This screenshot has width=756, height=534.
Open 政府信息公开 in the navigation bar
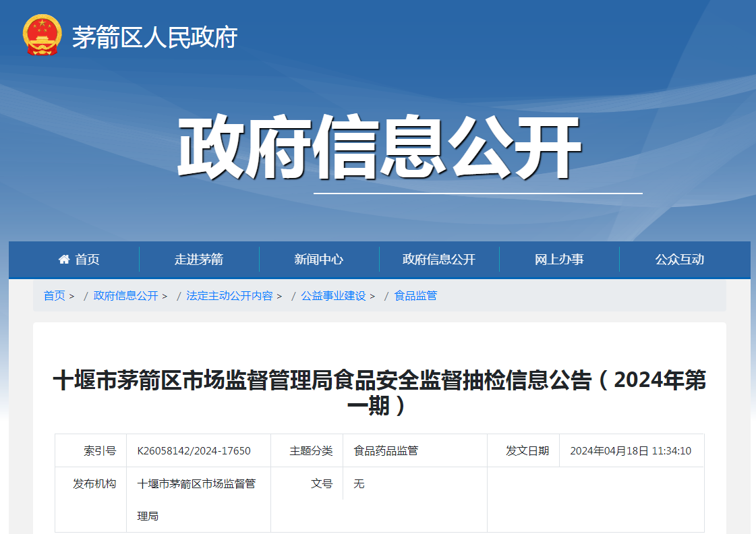(439, 260)
